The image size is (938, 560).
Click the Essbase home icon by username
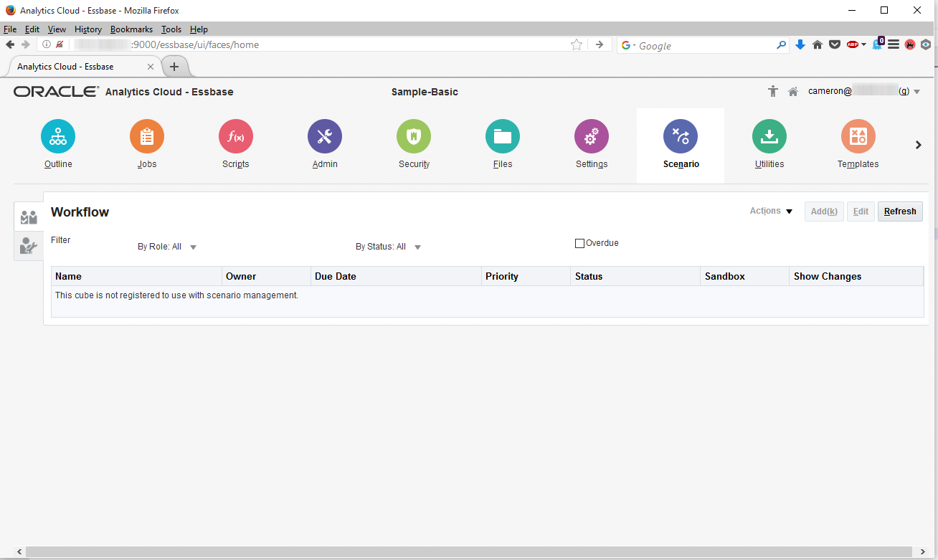pos(793,92)
